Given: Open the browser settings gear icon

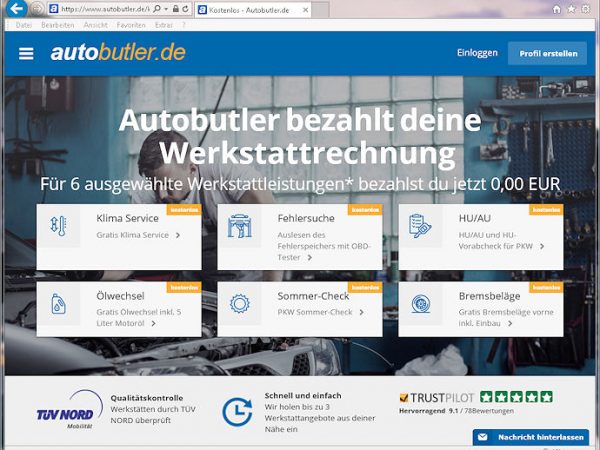Looking at the screenshot, I should pos(585,9).
